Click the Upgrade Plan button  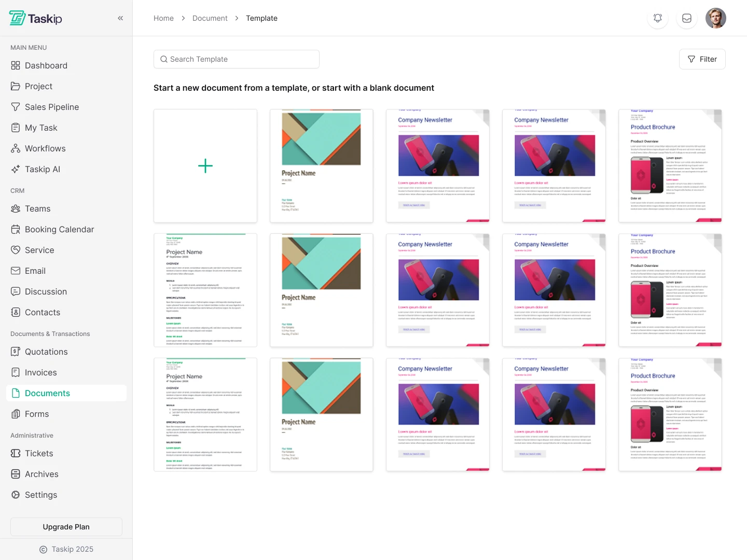coord(66,527)
